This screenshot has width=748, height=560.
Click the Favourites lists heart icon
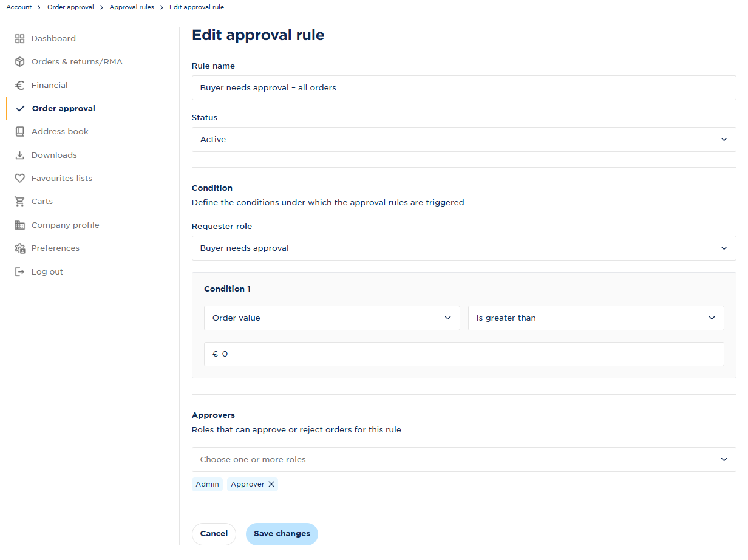(20, 179)
